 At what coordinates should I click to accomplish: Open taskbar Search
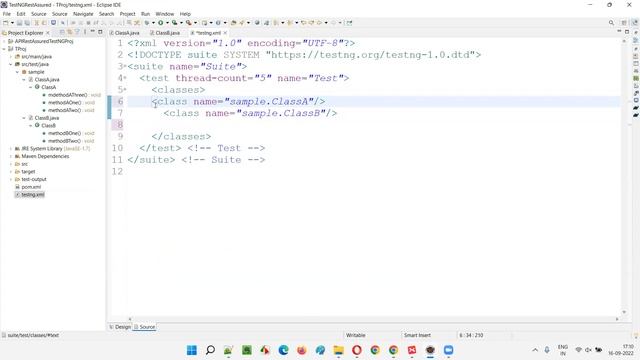point(210,350)
